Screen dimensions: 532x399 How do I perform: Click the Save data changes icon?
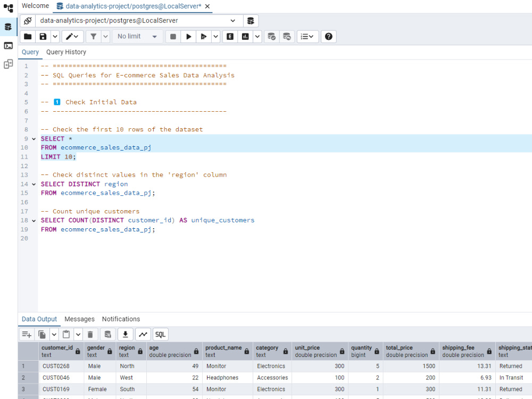(x=107, y=335)
